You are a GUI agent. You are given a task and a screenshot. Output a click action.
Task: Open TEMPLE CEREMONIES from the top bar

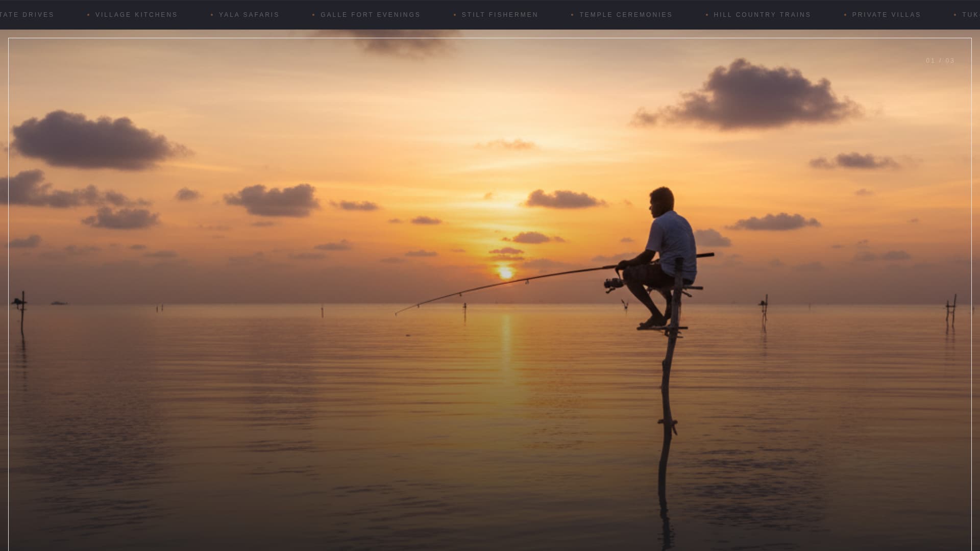[626, 15]
